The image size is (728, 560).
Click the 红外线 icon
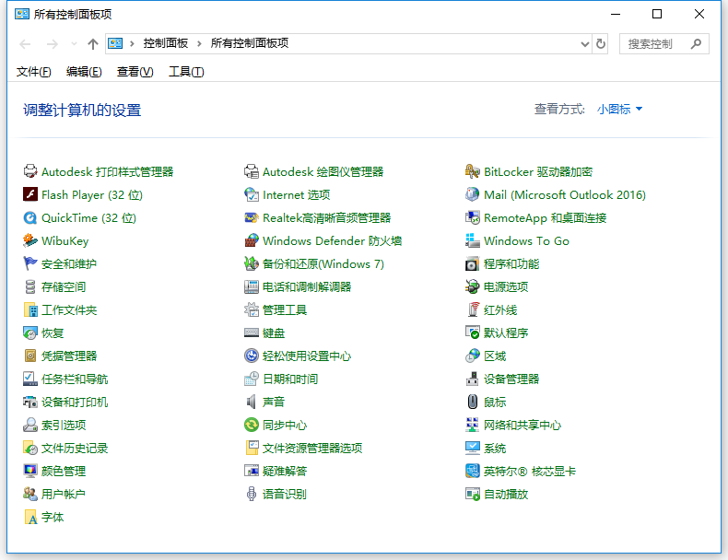point(472,309)
